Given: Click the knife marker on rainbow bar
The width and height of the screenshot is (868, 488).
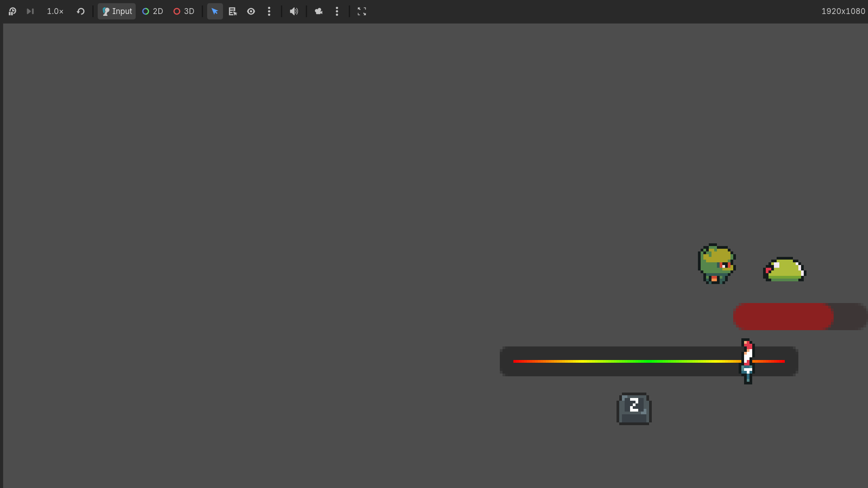Looking at the screenshot, I should pos(747,361).
